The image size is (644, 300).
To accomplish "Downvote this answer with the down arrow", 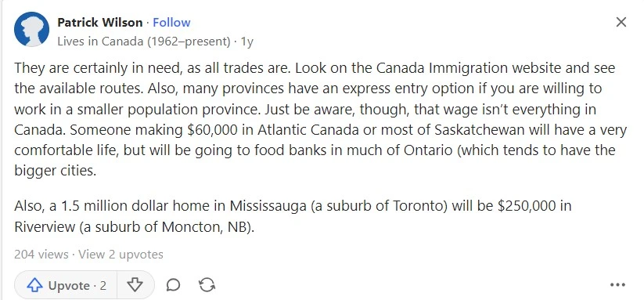I will (x=135, y=285).
